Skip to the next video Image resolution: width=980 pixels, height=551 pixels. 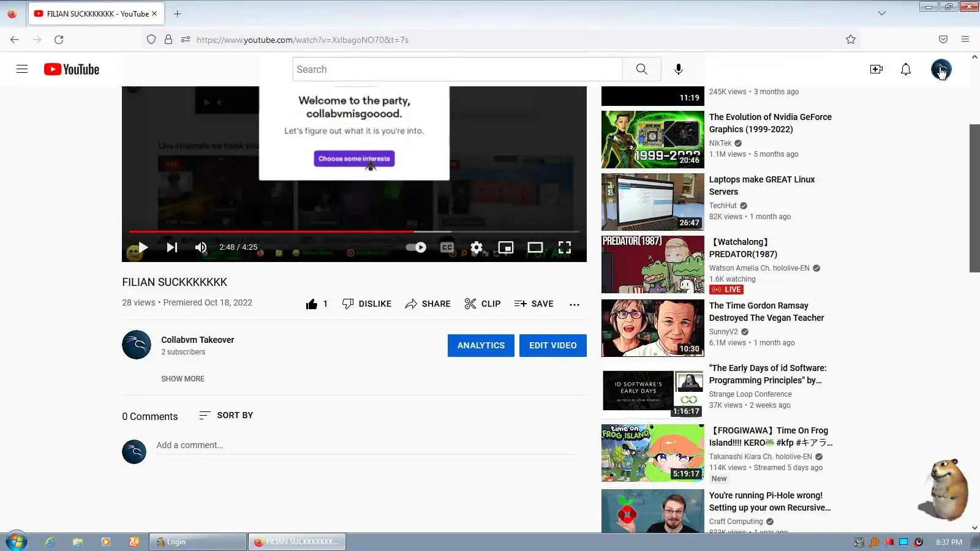(x=172, y=247)
